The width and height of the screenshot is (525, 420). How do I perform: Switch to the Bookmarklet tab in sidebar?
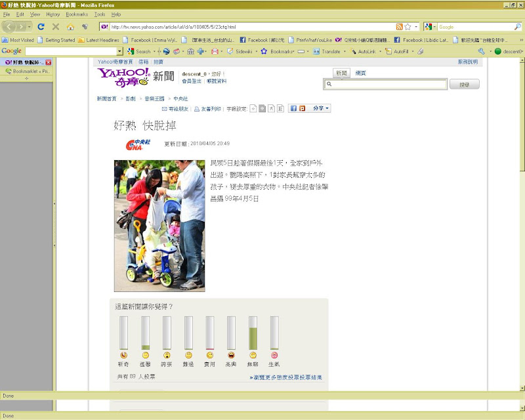[27, 71]
